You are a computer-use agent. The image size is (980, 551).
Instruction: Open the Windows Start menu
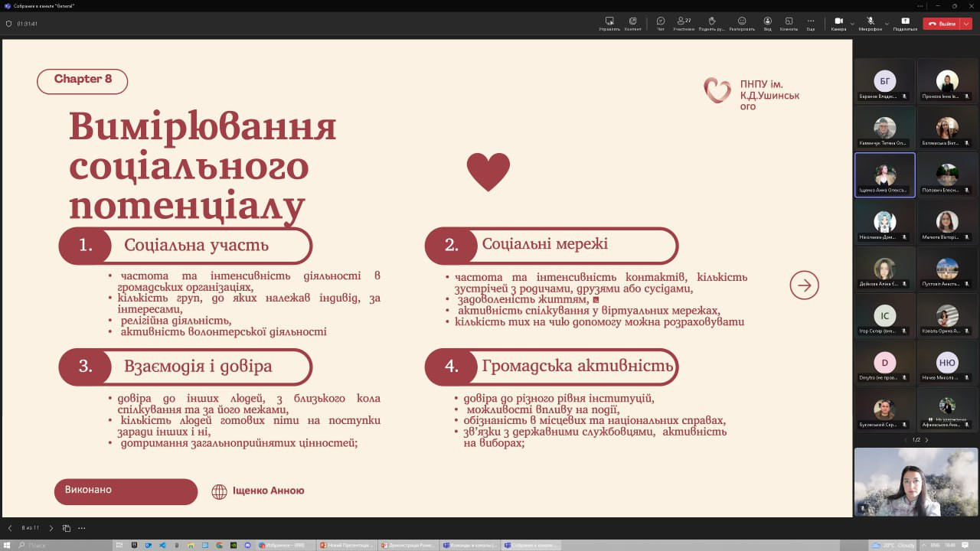[7, 545]
